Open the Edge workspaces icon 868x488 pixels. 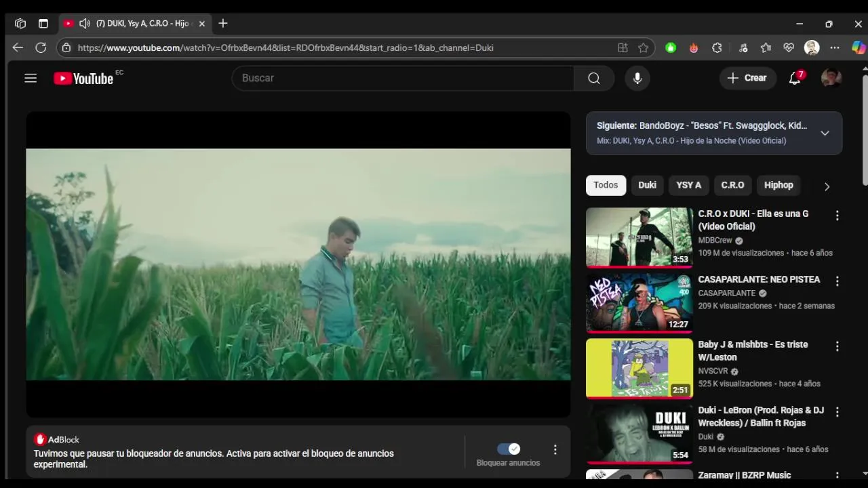pos(20,24)
